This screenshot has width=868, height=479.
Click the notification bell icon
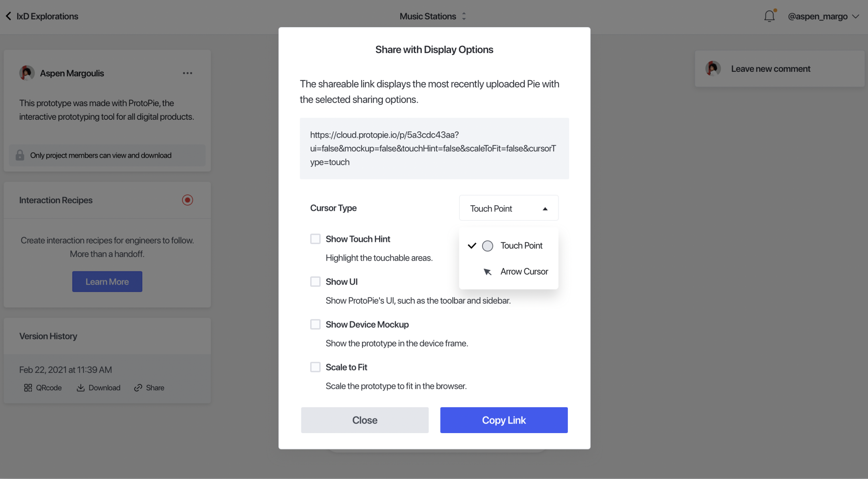pos(769,16)
